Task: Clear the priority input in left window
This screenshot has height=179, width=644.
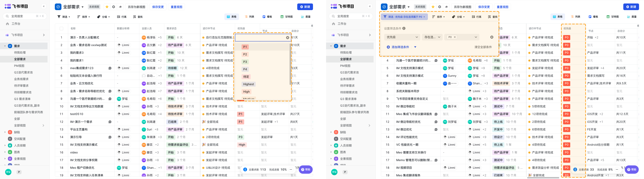Action: (x=287, y=38)
